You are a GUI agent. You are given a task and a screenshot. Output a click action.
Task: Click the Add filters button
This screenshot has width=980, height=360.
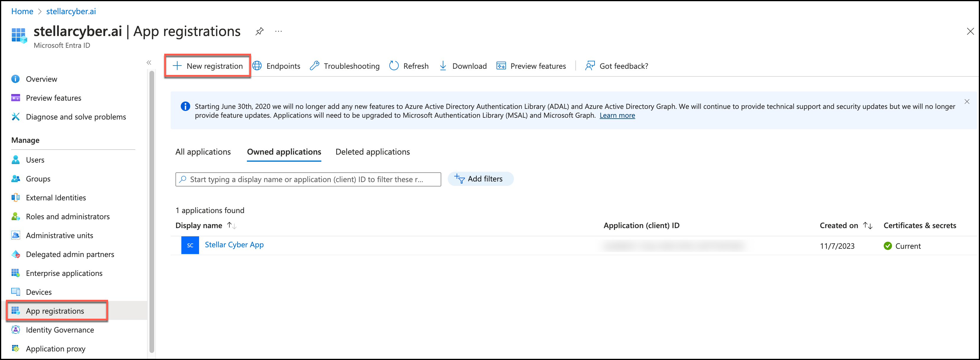(x=480, y=179)
